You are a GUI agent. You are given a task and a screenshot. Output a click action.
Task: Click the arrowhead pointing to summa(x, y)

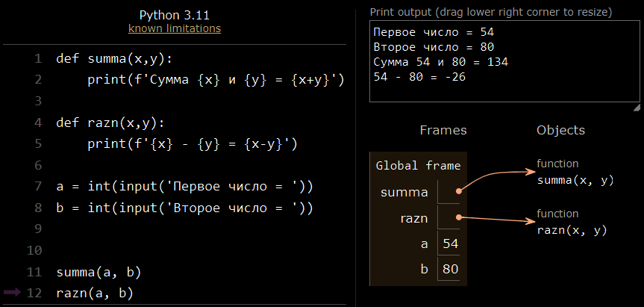(x=530, y=171)
